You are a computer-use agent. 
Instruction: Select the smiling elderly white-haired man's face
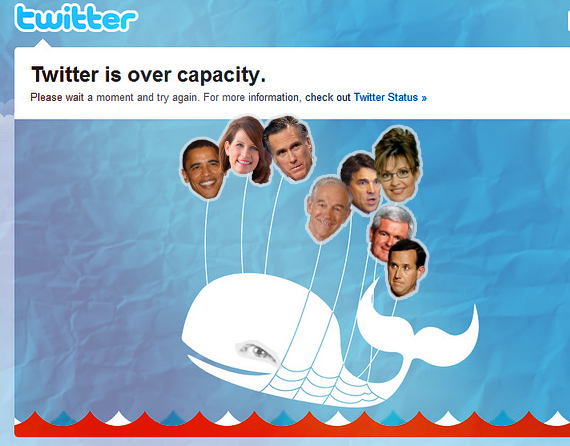(x=328, y=208)
